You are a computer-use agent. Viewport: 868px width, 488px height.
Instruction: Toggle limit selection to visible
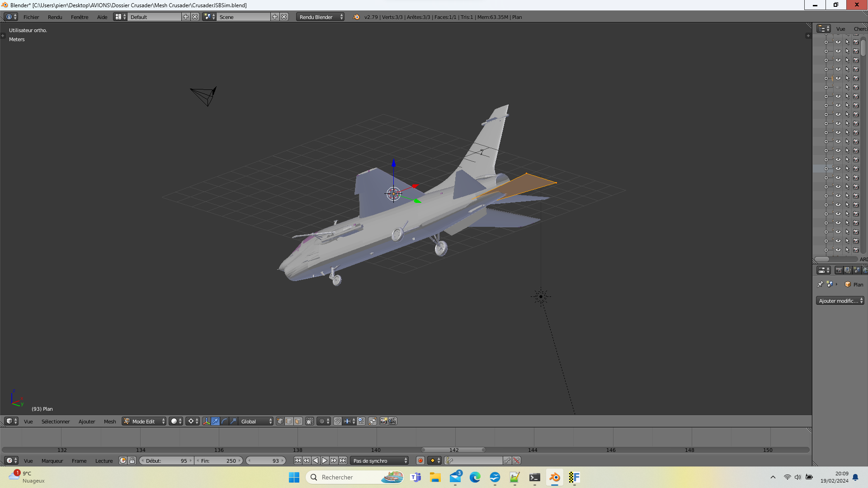(310, 421)
